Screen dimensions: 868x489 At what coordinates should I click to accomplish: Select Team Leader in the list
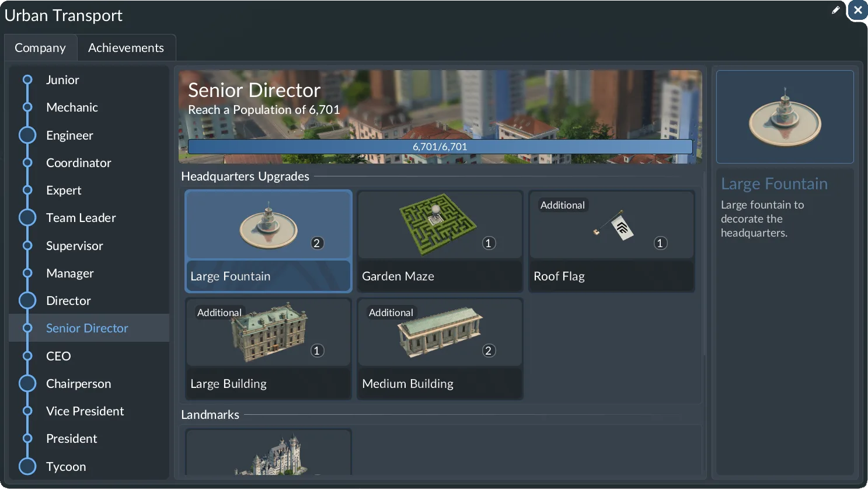pos(89,218)
